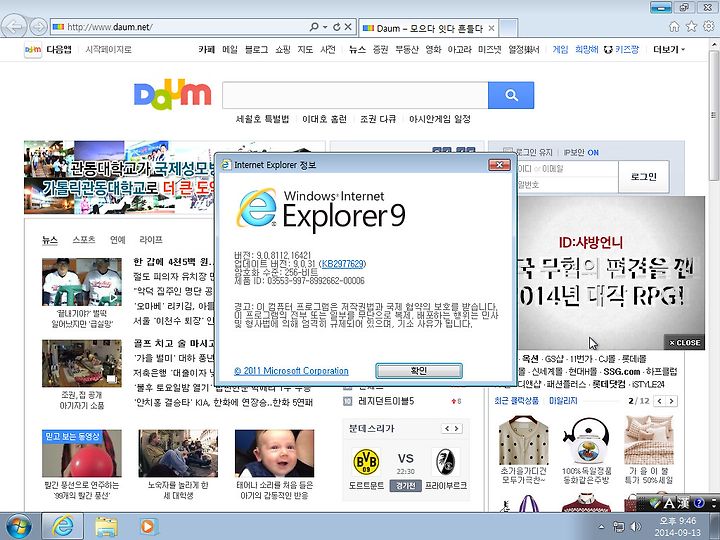Select the 스포츠 tab
The height and width of the screenshot is (540, 720).
coord(84,240)
